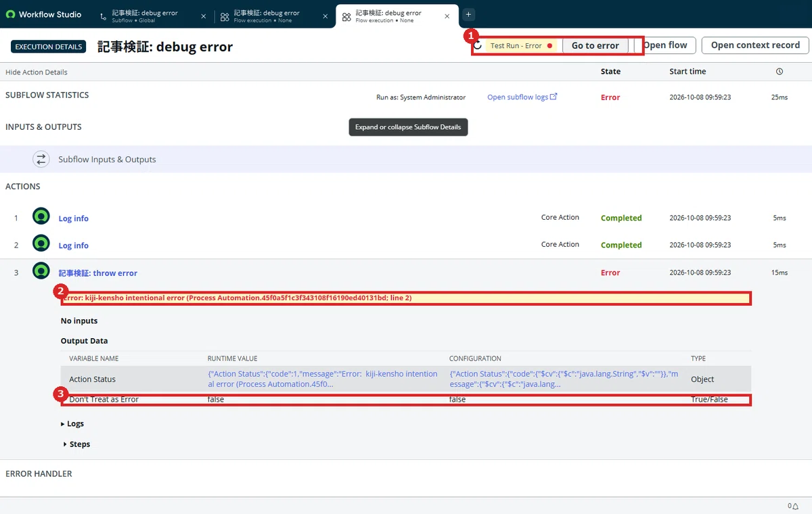Close the Subflow • Global tab
Viewport: 812px width, 514px height.
[204, 16]
